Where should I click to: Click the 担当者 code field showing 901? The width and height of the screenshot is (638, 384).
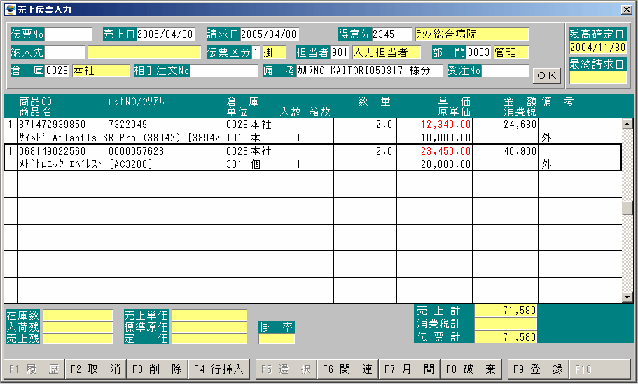pyautogui.click(x=339, y=52)
